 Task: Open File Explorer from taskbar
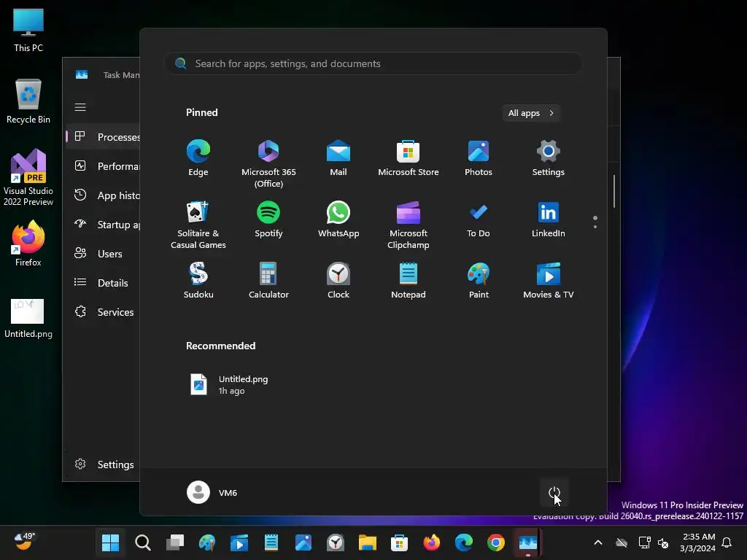[368, 542]
